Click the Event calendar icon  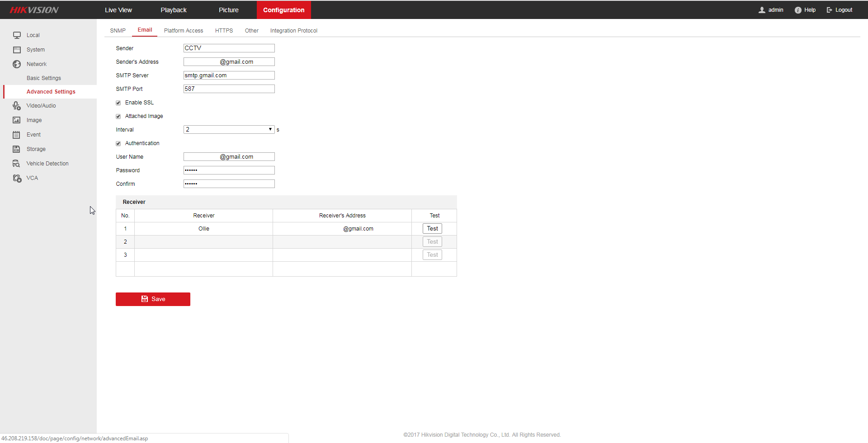coord(17,135)
